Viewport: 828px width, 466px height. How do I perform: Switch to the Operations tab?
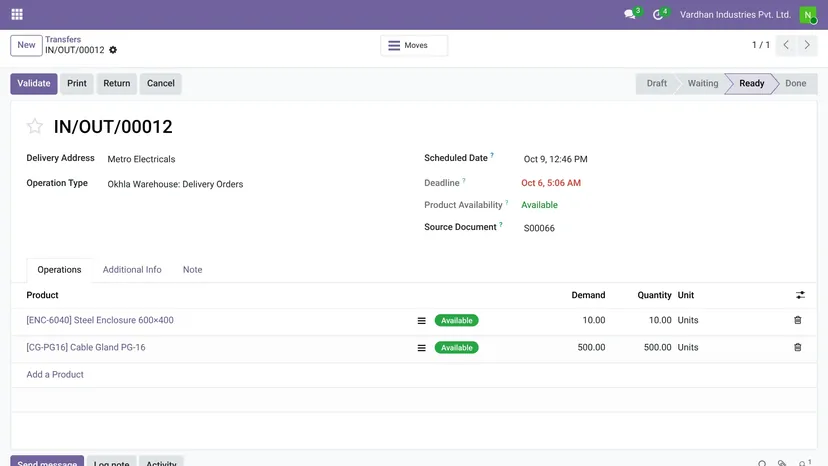pyautogui.click(x=59, y=270)
